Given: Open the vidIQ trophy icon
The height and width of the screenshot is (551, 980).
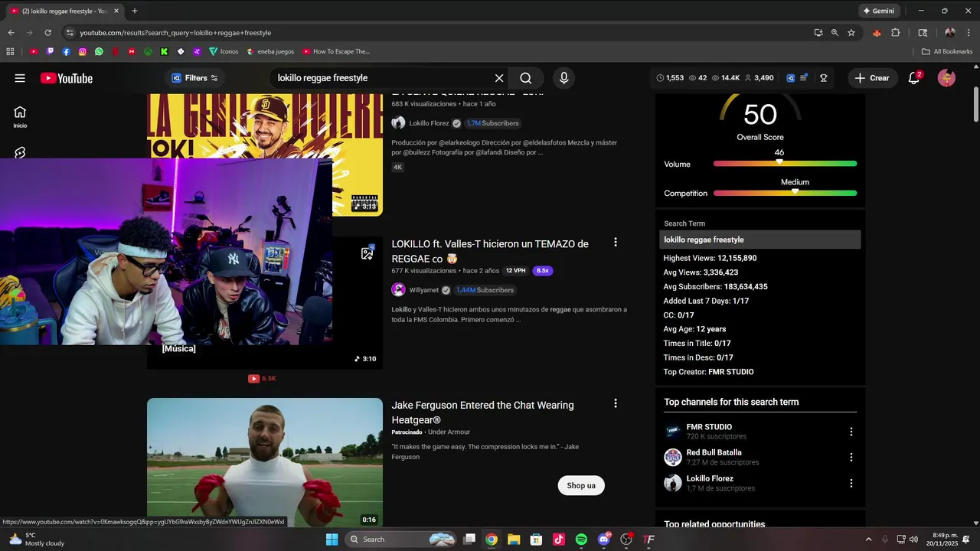Looking at the screenshot, I should point(824,78).
